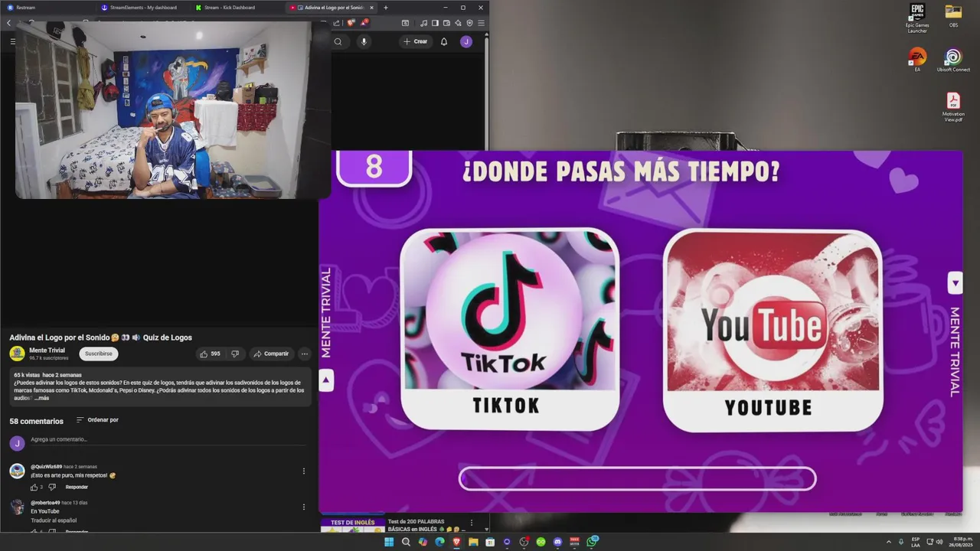980x551 pixels.
Task: Switch to the Restream browser tab
Action: tap(48, 8)
